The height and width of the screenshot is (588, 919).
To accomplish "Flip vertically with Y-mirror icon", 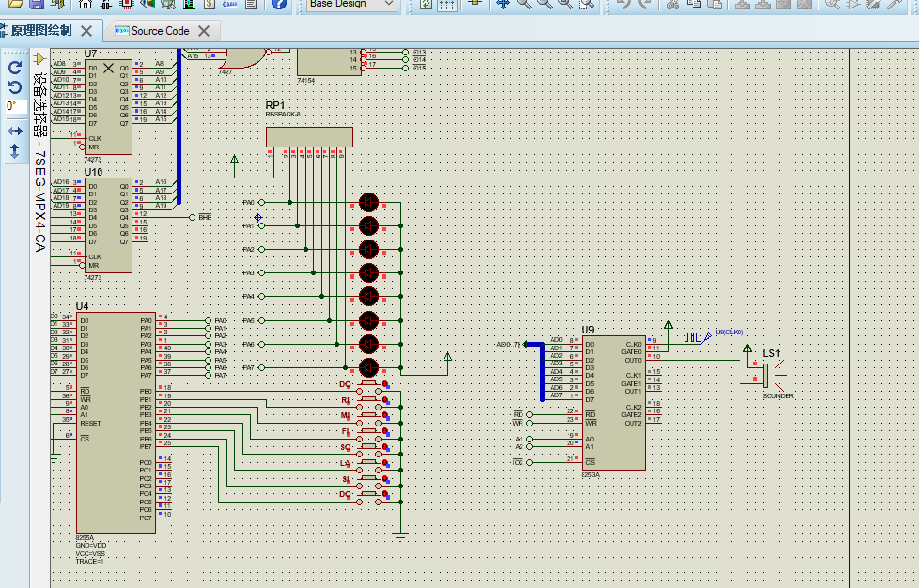I will coord(15,151).
